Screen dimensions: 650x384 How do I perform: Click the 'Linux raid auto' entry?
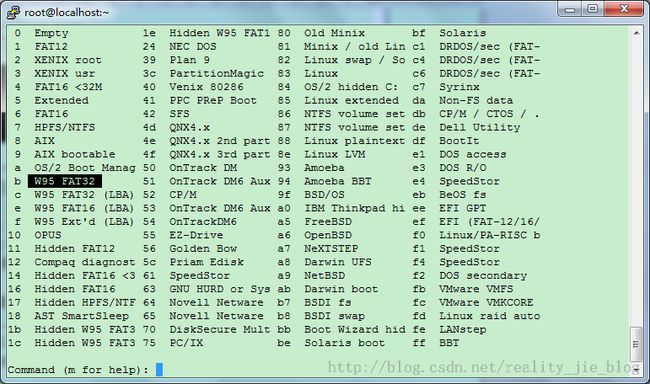coord(490,316)
